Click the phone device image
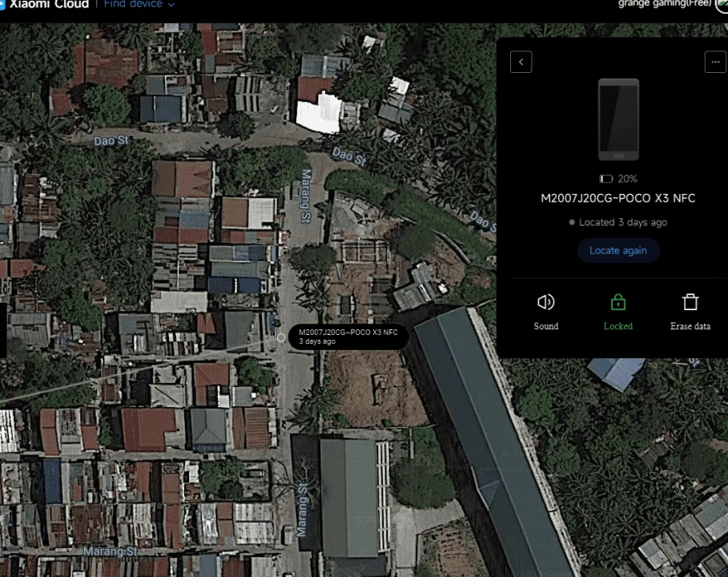Screen dimensions: 728x577 618,120
